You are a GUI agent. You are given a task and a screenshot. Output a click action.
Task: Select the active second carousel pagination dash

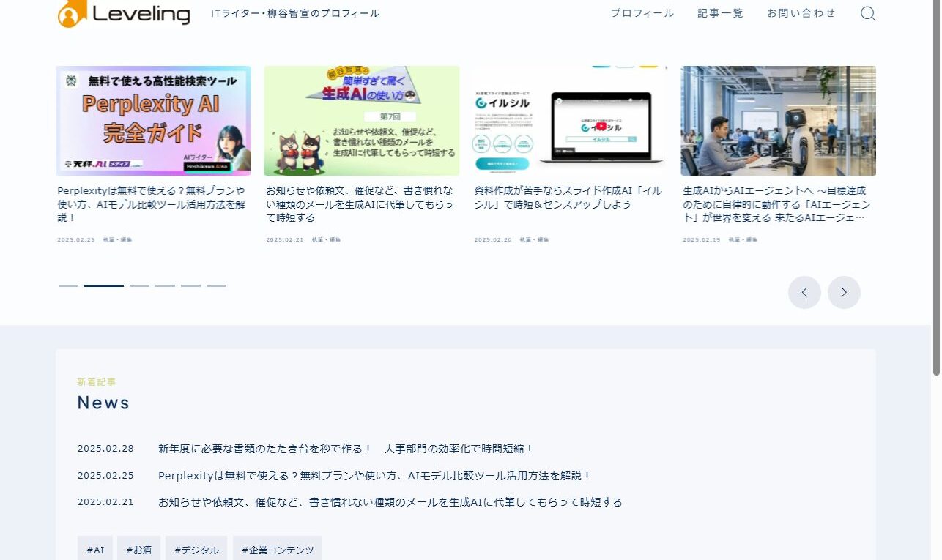click(x=104, y=285)
